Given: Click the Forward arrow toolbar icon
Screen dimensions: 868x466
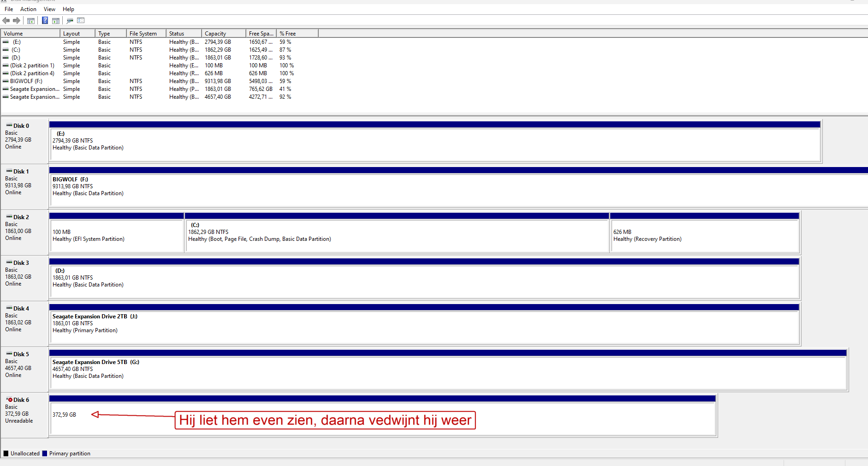Looking at the screenshot, I should tap(17, 20).
